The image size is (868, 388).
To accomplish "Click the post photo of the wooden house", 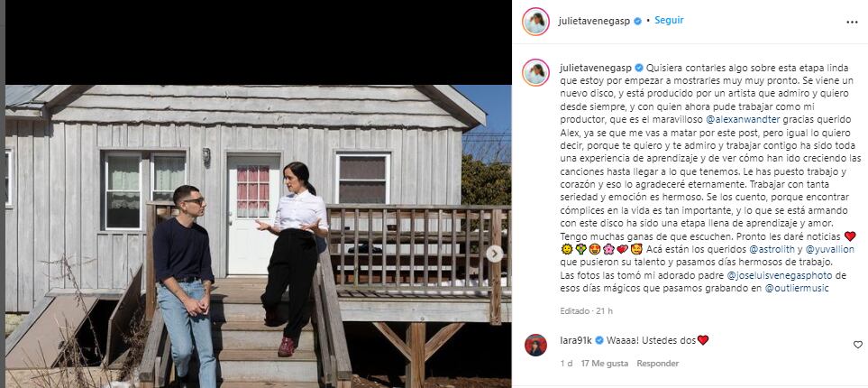I will click(x=259, y=236).
